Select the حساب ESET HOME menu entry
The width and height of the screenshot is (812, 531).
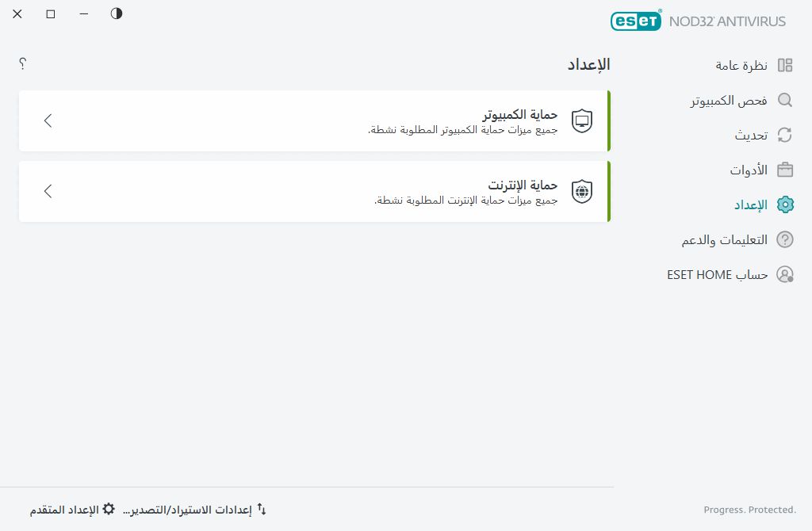pos(718,274)
